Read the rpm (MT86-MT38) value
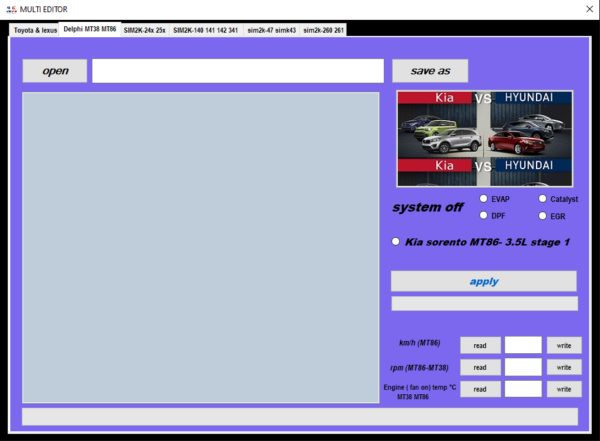The image size is (600, 441). tap(480, 367)
